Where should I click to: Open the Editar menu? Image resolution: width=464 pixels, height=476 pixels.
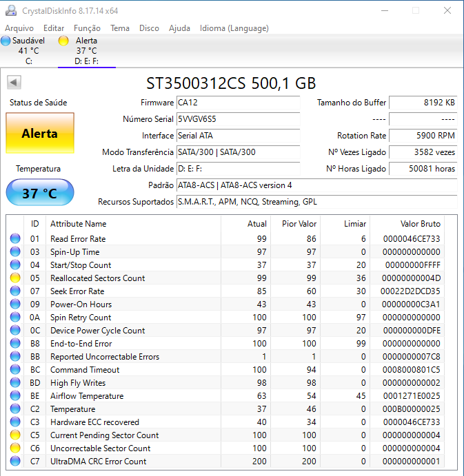(54, 28)
